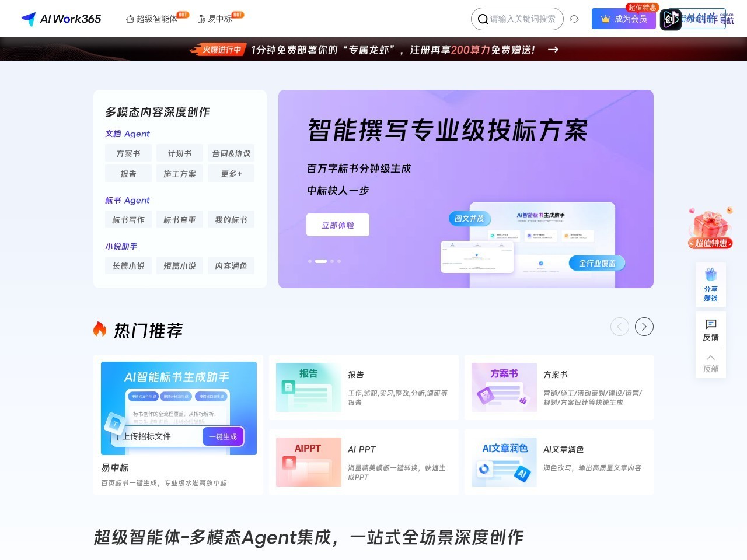Open the promo banner arrow
This screenshot has height=560, width=747.
pos(553,50)
